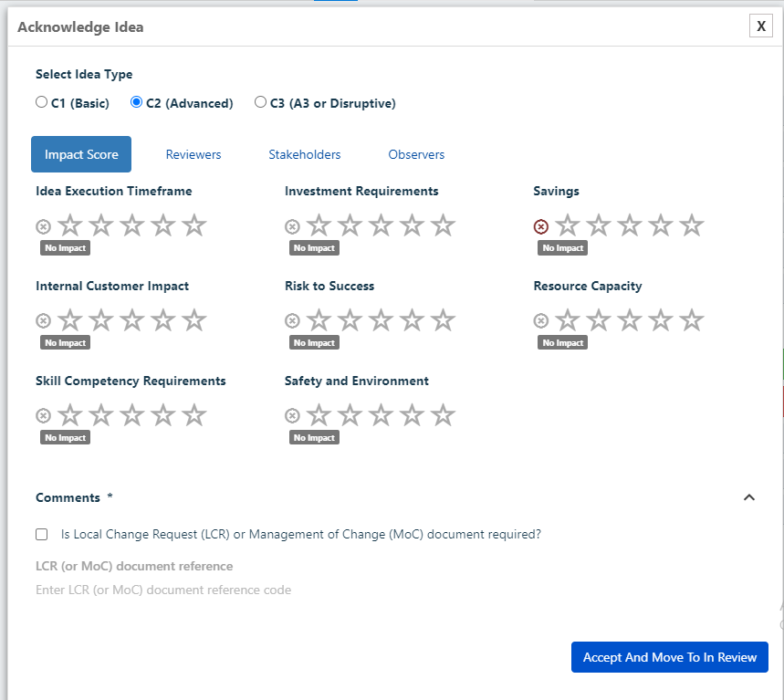Give Risk to Success five stars
Image resolution: width=784 pixels, height=700 pixels.
click(x=443, y=320)
